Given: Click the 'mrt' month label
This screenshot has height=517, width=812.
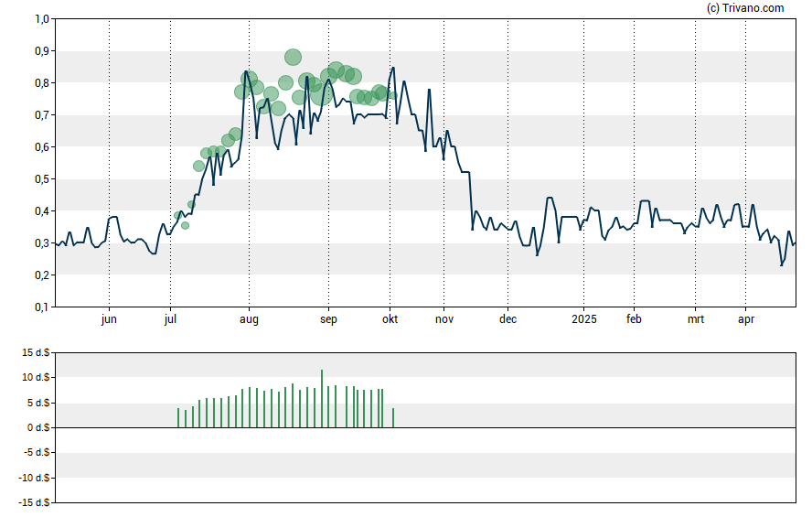Looking at the screenshot, I should point(696,319).
